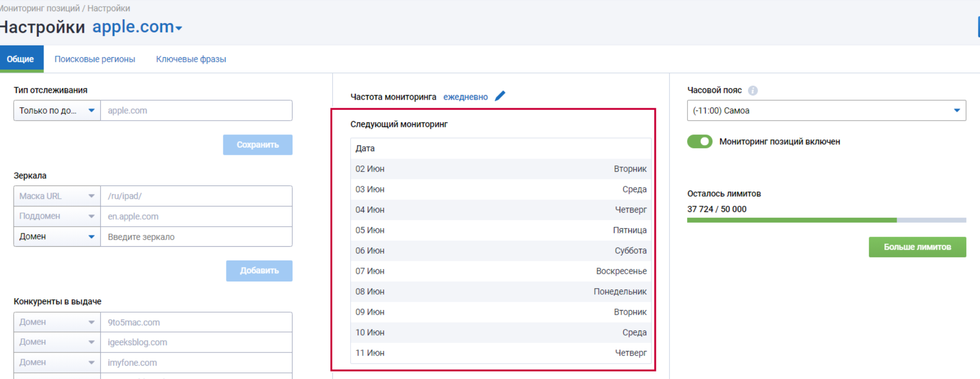Switch to the Поисковые регионы tab
980x379 pixels.
click(95, 59)
